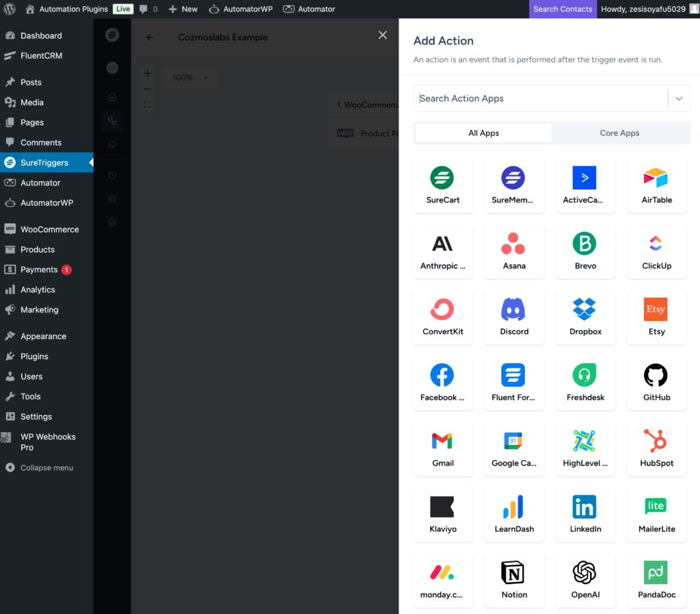Select the SureCart app
The height and width of the screenshot is (614, 700).
(442, 186)
